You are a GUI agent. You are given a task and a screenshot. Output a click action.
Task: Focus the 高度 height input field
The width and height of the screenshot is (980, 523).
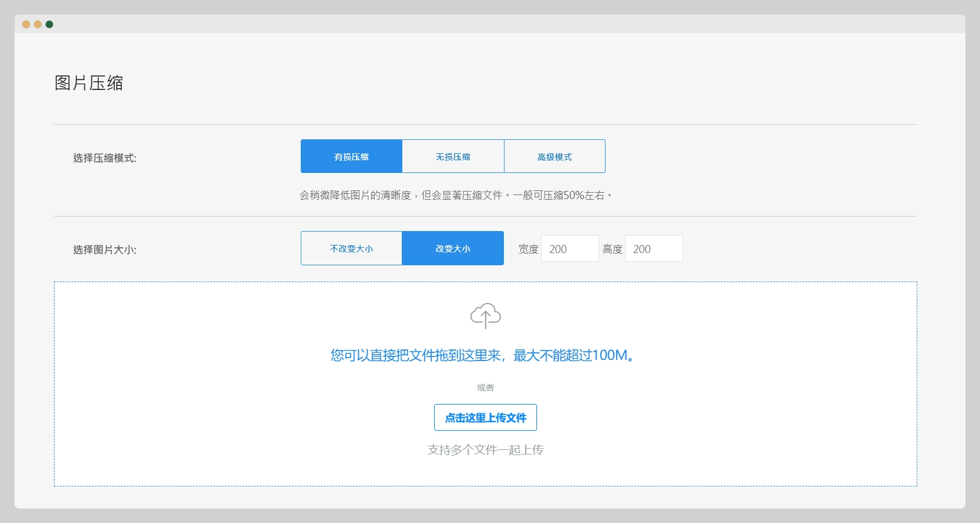click(654, 248)
